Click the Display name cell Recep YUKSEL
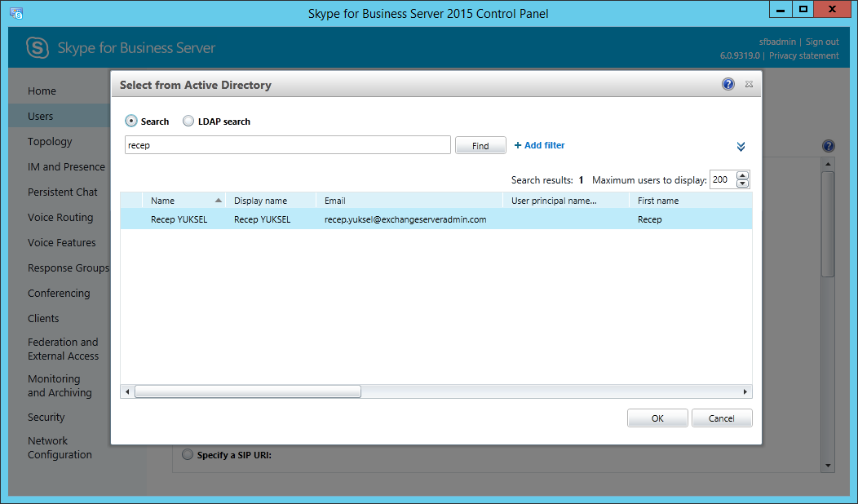This screenshot has height=504, width=858. point(262,219)
